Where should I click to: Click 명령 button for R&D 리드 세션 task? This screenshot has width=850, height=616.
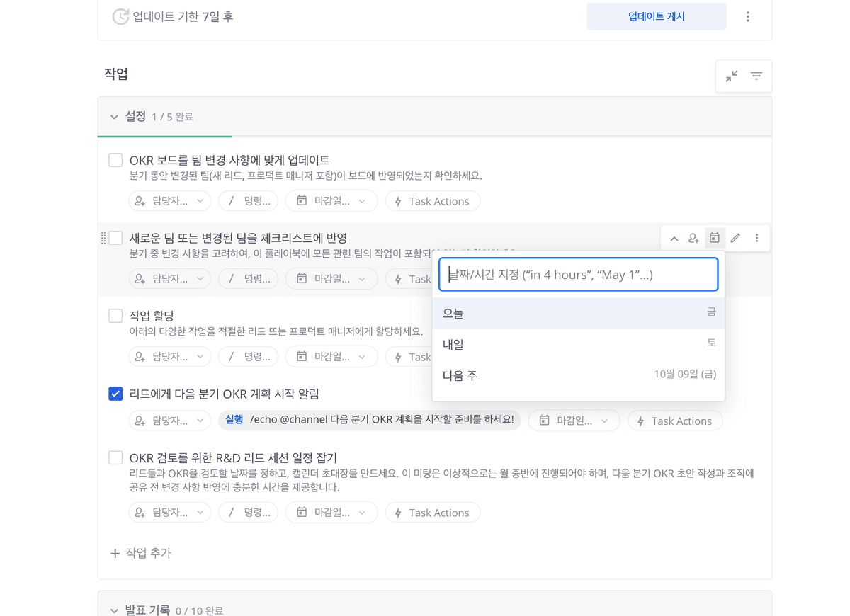coord(248,513)
